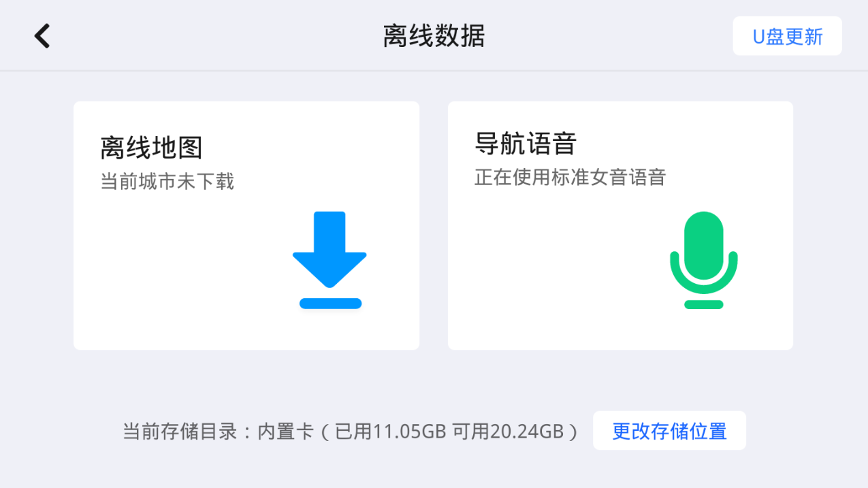Click the 更改存储位置 button

pos(669,431)
